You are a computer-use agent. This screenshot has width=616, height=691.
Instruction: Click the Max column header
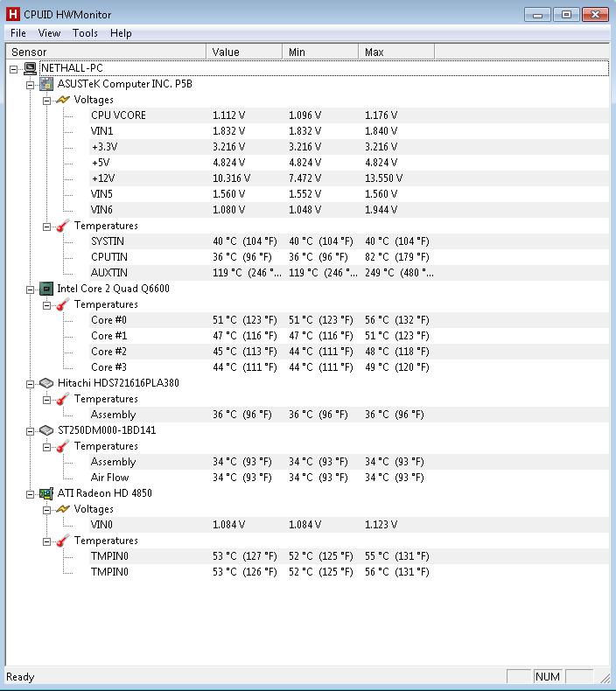point(397,52)
